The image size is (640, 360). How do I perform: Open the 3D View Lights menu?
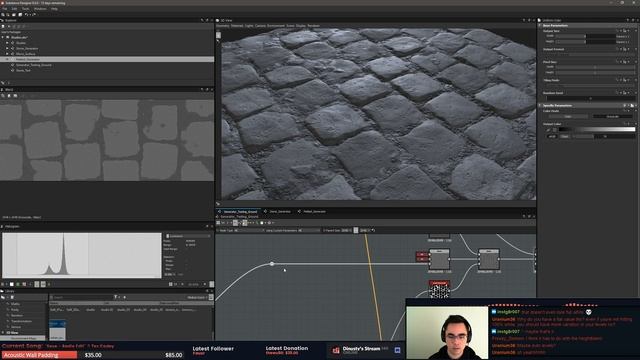249,26
